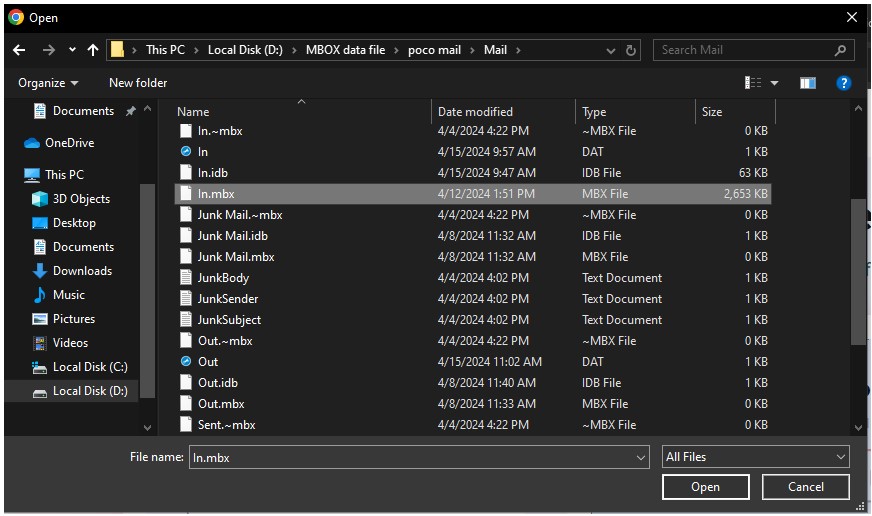Toggle the preview pane icon
872x516 pixels.
(808, 83)
